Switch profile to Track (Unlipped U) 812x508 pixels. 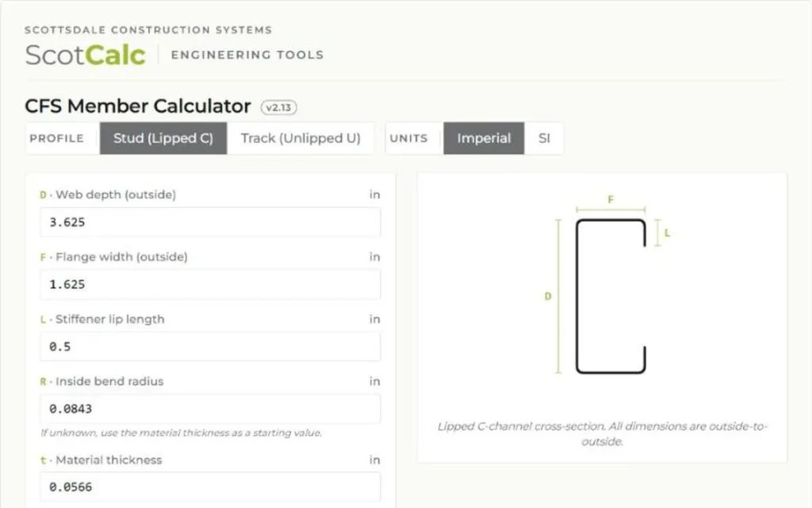(x=301, y=138)
